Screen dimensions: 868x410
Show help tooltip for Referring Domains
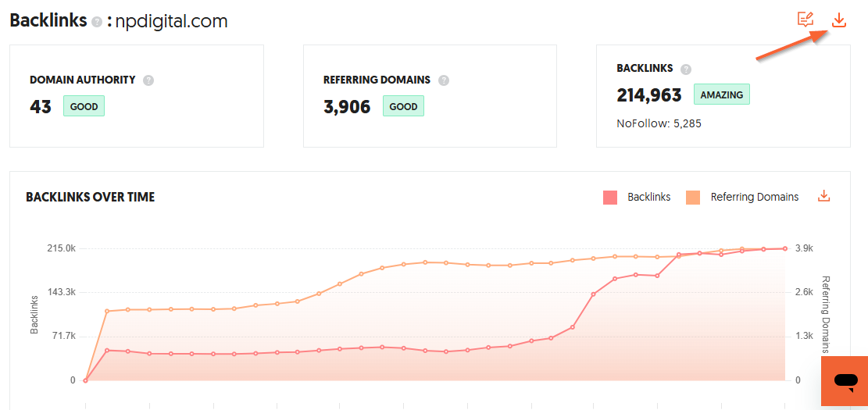(444, 80)
